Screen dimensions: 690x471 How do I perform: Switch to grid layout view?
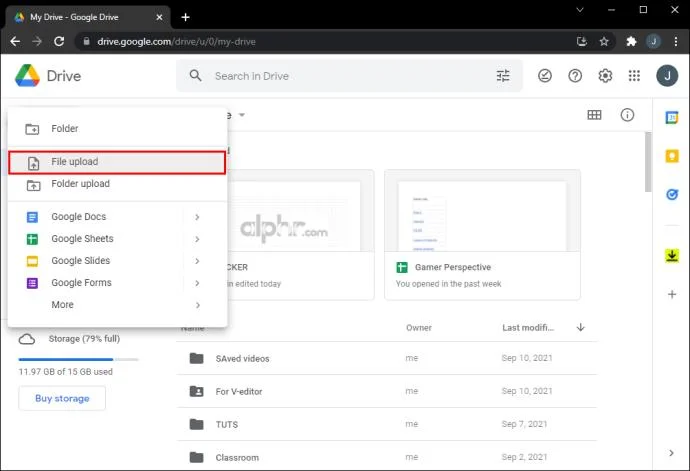(x=594, y=115)
